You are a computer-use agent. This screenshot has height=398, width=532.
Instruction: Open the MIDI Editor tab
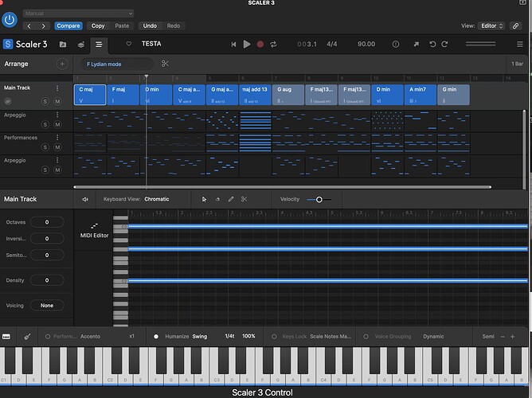pyautogui.click(x=94, y=230)
